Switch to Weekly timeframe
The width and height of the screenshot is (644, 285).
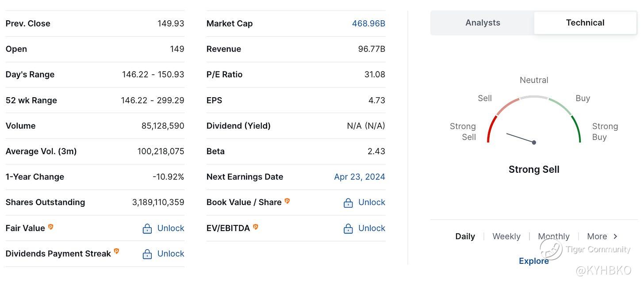(x=506, y=236)
